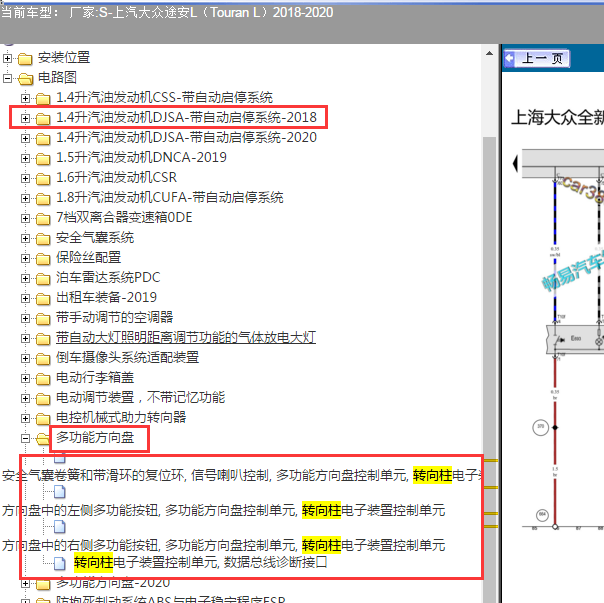Go to previous page with 上一页 button
This screenshot has width=604, height=603.
(x=537, y=59)
